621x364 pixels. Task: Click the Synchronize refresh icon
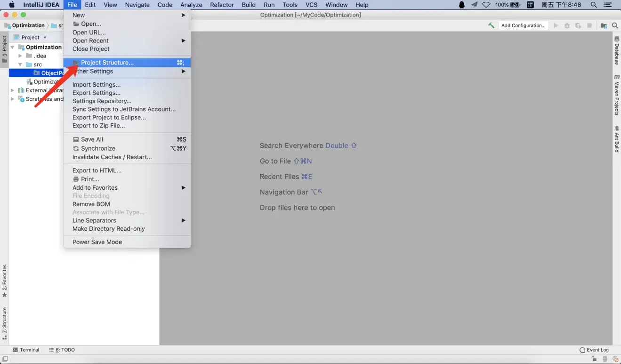pos(76,148)
